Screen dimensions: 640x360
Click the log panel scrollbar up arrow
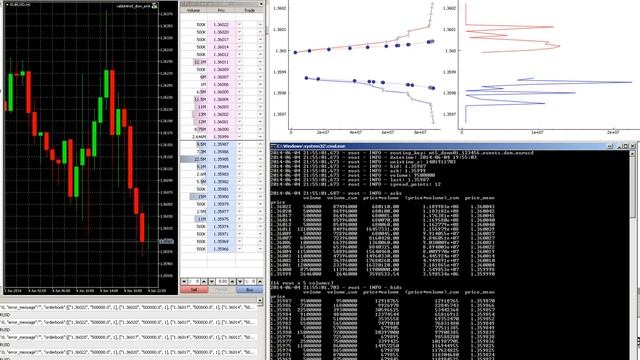260,300
